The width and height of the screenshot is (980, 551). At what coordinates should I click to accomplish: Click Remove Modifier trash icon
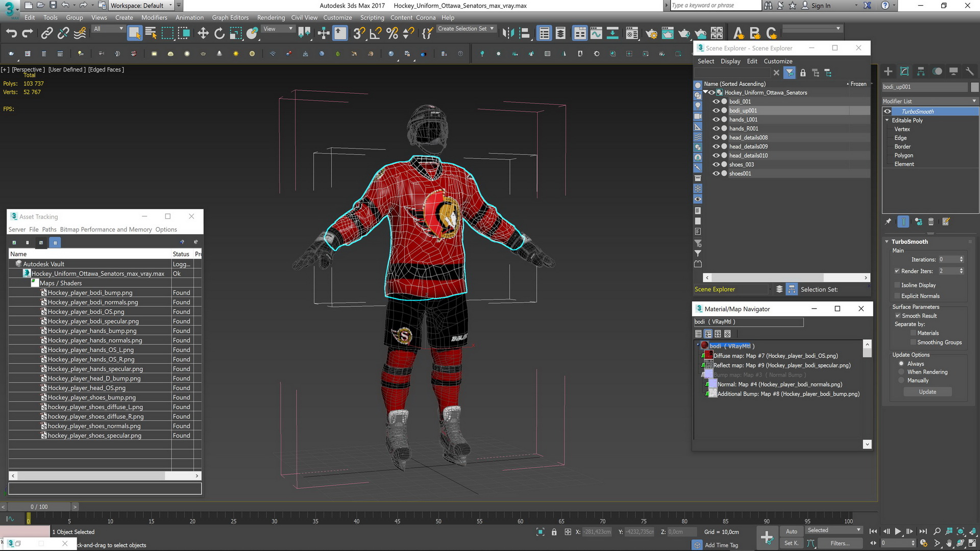pos(931,221)
